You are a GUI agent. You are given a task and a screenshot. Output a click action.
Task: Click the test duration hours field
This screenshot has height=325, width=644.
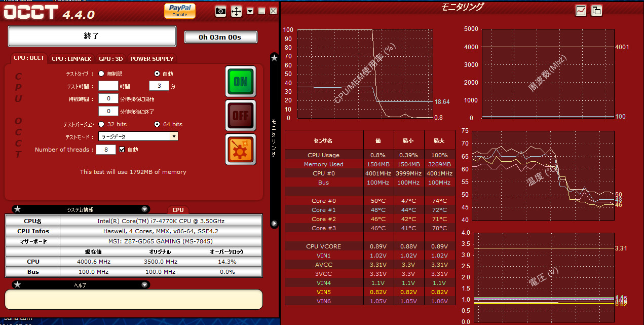coord(108,86)
